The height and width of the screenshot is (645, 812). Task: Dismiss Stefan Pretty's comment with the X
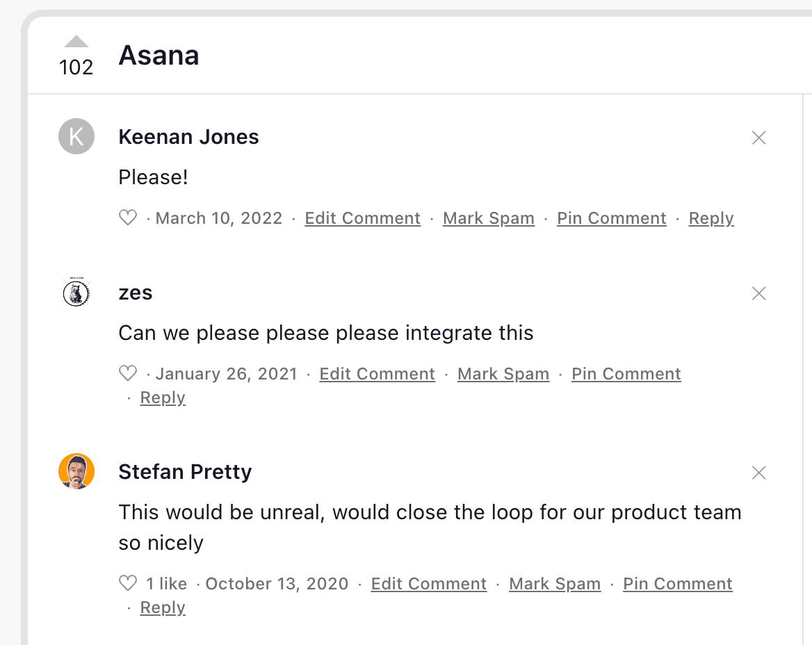758,473
